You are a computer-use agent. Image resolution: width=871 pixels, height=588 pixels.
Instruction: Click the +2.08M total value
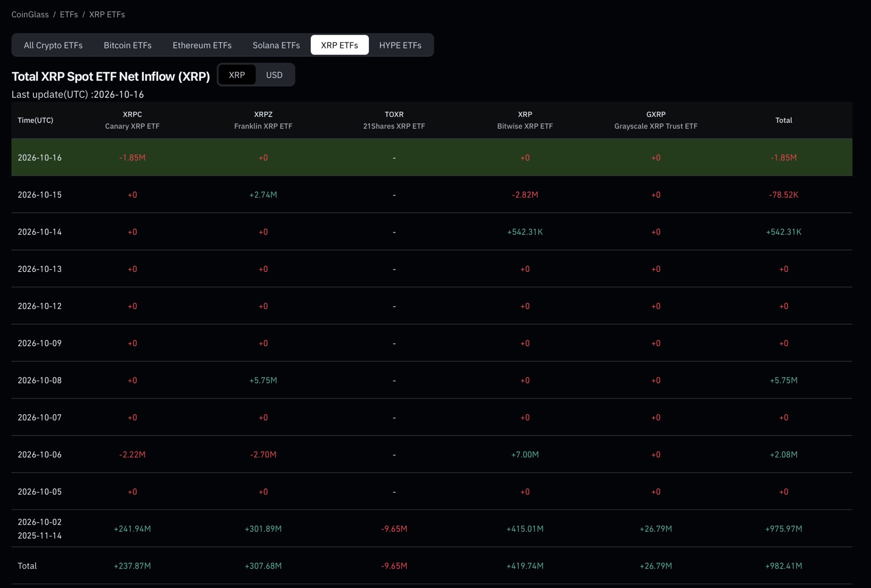tap(784, 454)
